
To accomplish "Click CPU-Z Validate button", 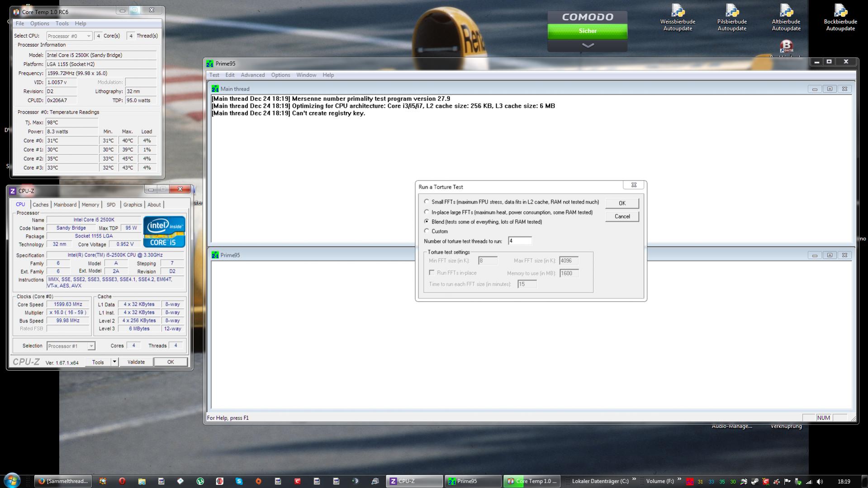I will click(136, 362).
